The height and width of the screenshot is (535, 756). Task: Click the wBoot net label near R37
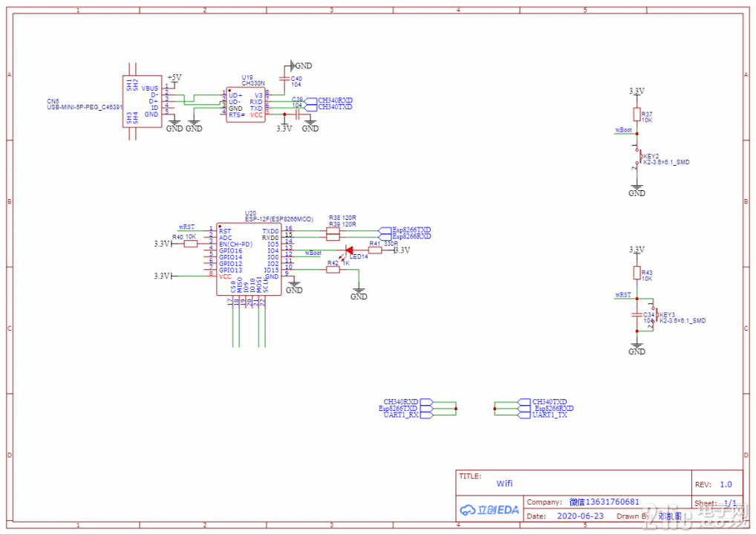tap(623, 130)
